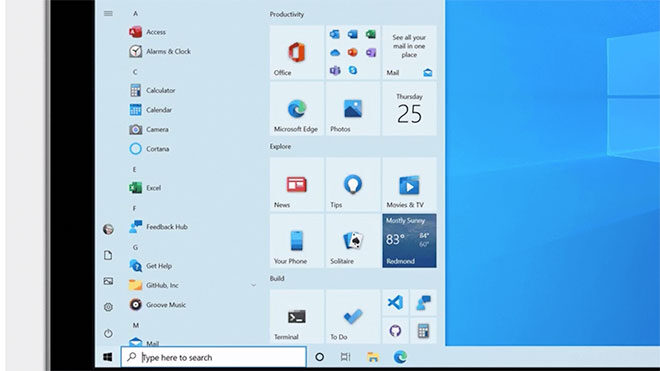This screenshot has height=371, width=660.
Task: Open the small Calculator tile
Action: coord(423,331)
